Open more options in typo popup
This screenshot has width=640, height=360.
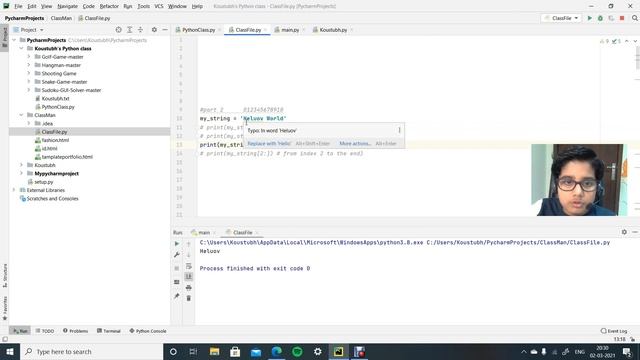[399, 130]
